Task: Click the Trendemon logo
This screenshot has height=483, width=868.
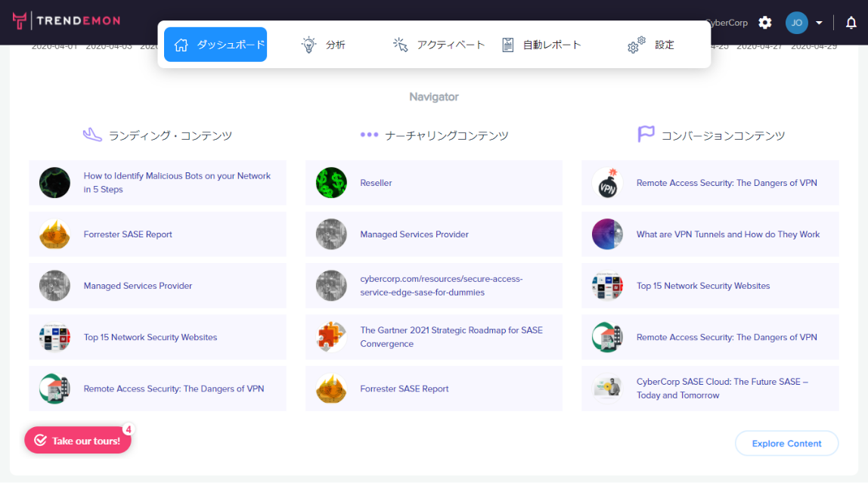Action: (67, 21)
